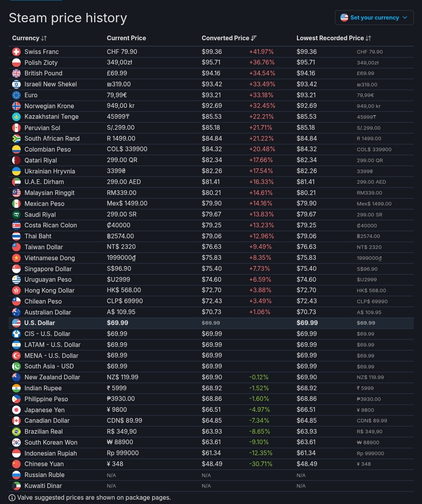Sort by Converted Price column
This screenshot has height=504, width=422.
click(229, 38)
